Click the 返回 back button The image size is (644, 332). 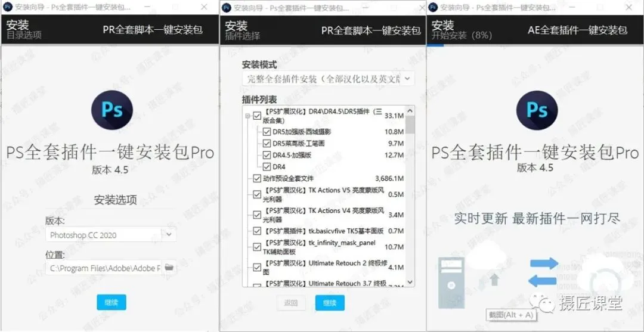click(291, 303)
